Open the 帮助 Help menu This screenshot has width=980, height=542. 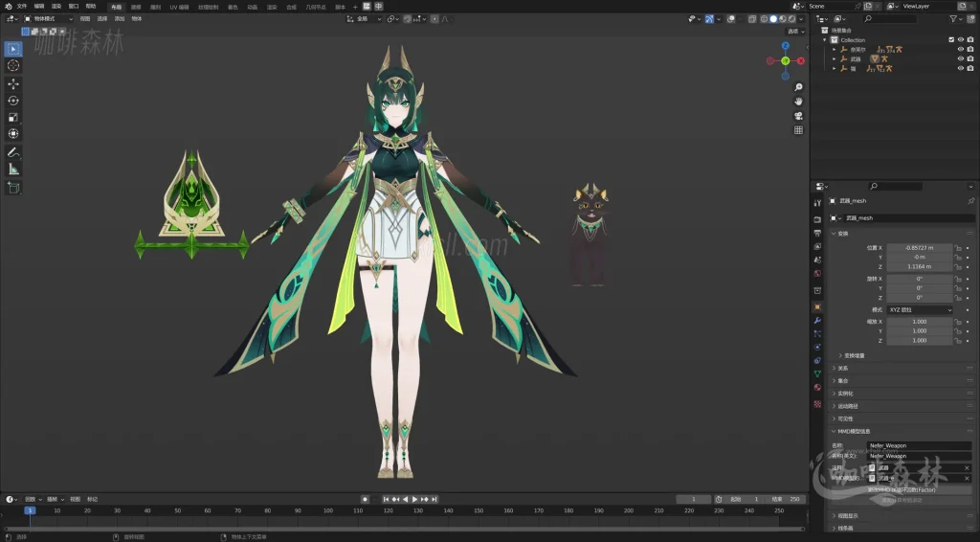click(91, 7)
